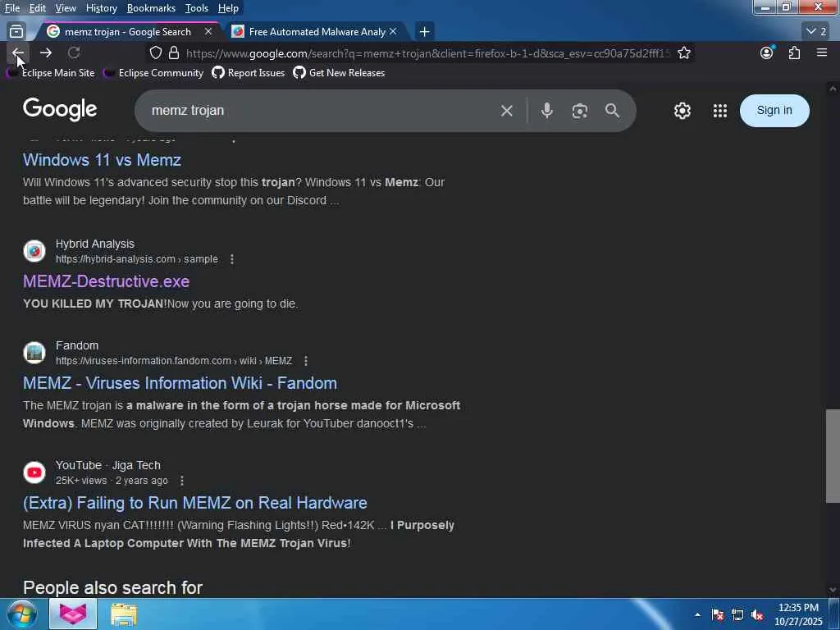840x630 pixels.
Task: Go forward with the forward arrow
Action: point(46,52)
